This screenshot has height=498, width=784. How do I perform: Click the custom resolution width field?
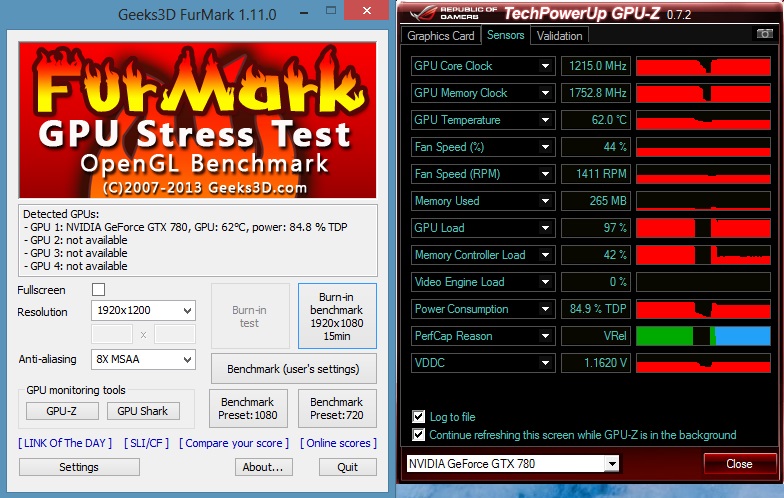coord(112,334)
